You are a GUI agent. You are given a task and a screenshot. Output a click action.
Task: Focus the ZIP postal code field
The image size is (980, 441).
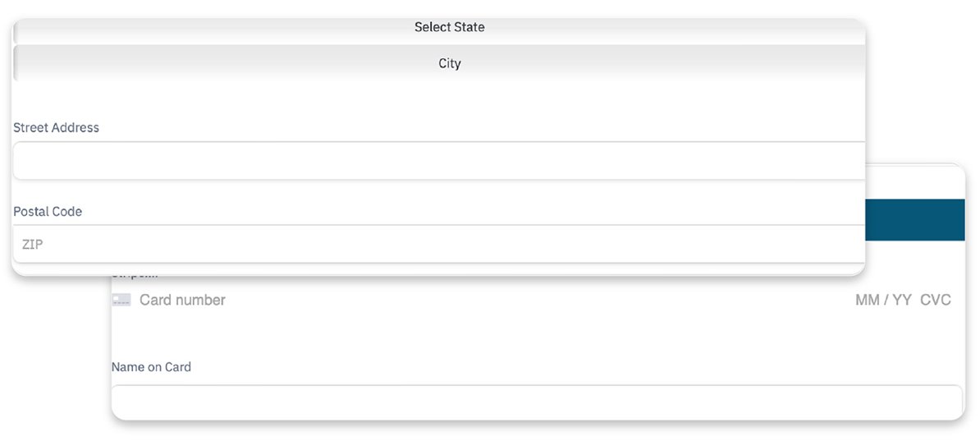[439, 244]
